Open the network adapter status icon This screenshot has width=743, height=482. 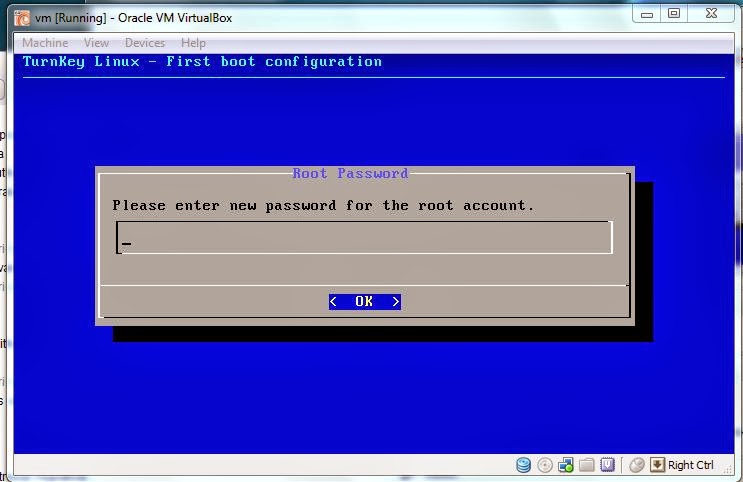565,465
